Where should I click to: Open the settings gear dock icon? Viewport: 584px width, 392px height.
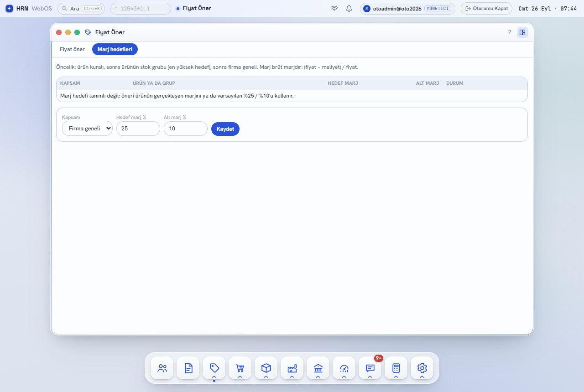tap(422, 368)
